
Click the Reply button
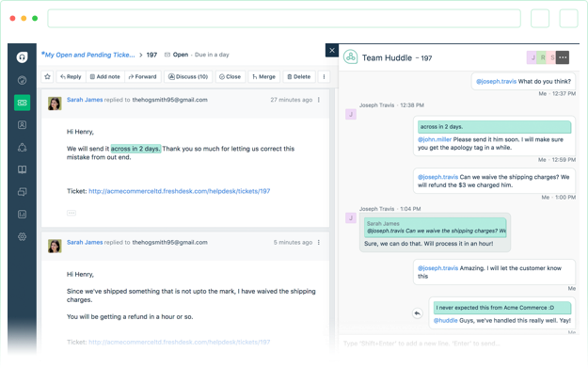[x=71, y=76]
